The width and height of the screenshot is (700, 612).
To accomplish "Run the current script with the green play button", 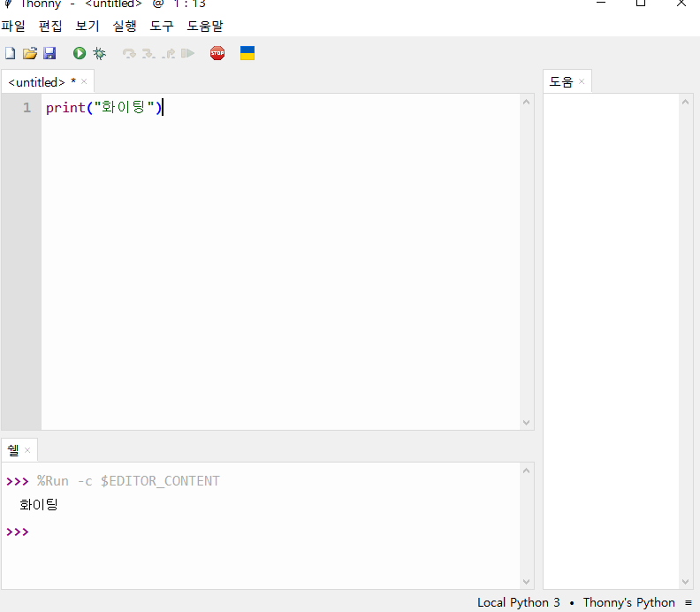I will click(x=80, y=54).
